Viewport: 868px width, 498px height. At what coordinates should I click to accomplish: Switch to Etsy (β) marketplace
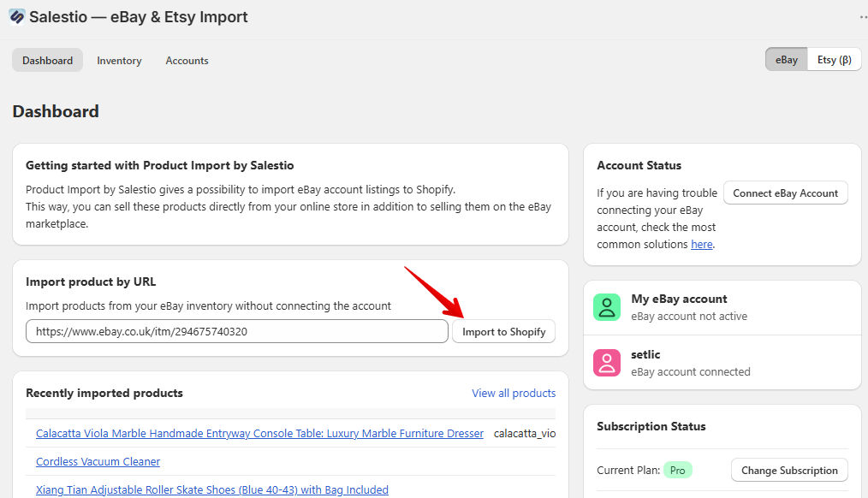835,60
